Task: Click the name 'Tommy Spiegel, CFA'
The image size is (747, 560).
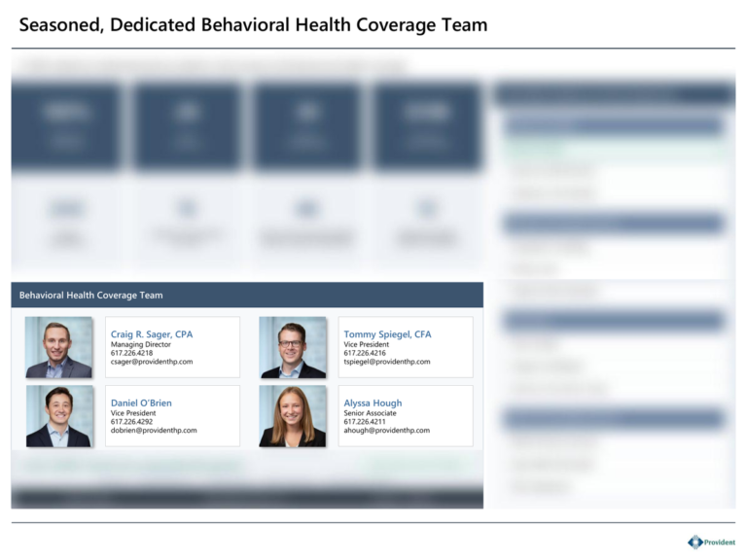Action: (x=387, y=334)
